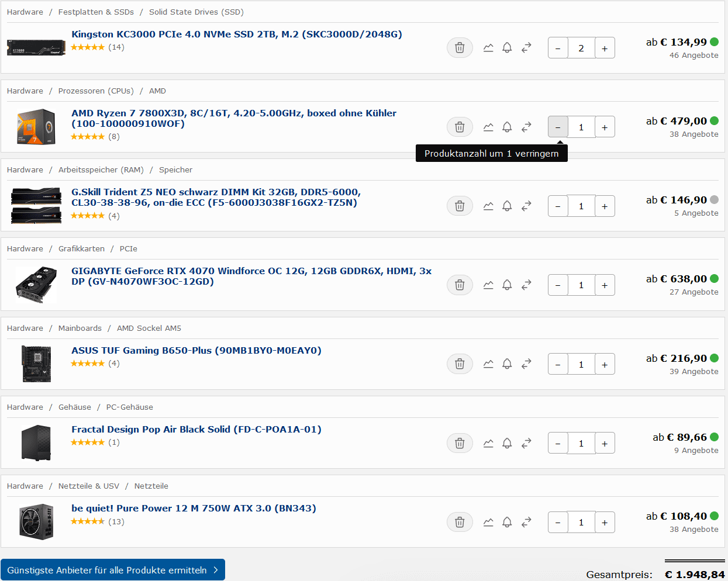Click Günstigste Anbieter für alle Produkte ermitteln

(x=113, y=570)
